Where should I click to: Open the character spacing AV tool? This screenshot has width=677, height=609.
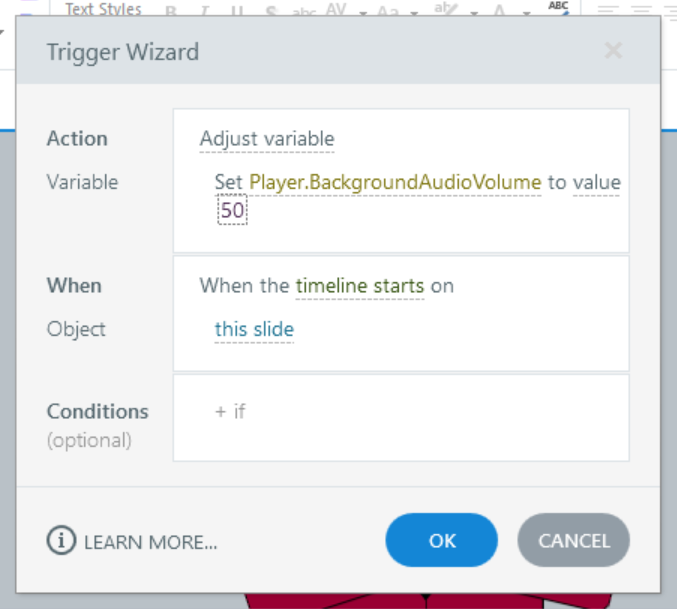335,11
